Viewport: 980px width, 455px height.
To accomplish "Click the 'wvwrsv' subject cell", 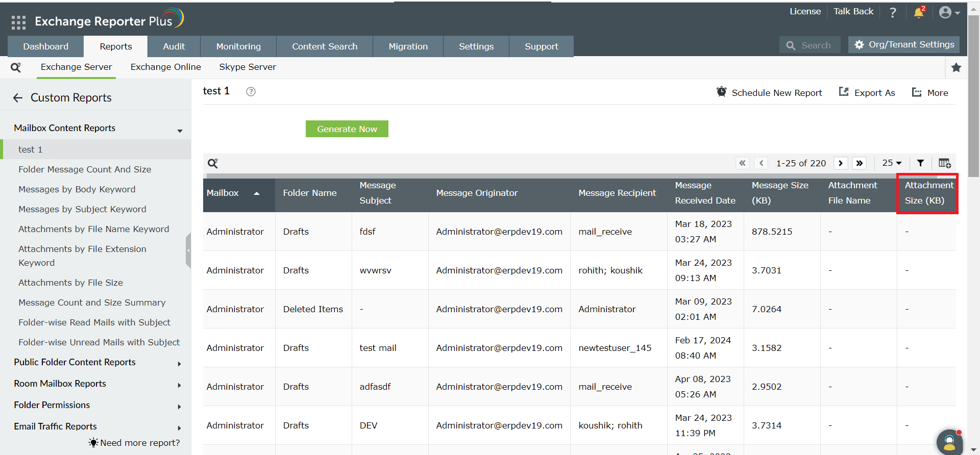I will (375, 270).
